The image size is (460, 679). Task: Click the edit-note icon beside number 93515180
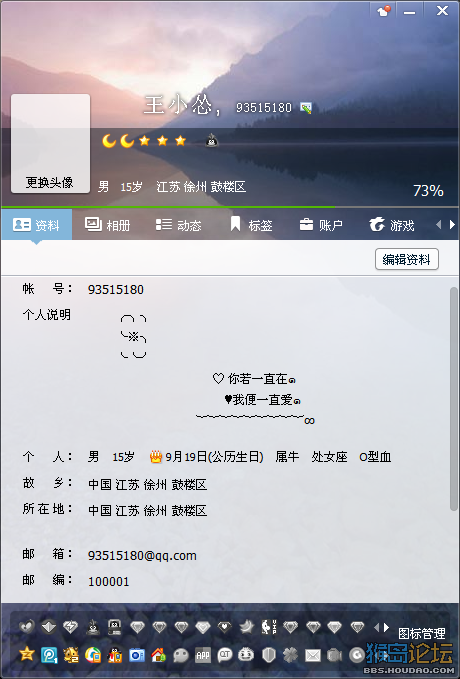(306, 108)
